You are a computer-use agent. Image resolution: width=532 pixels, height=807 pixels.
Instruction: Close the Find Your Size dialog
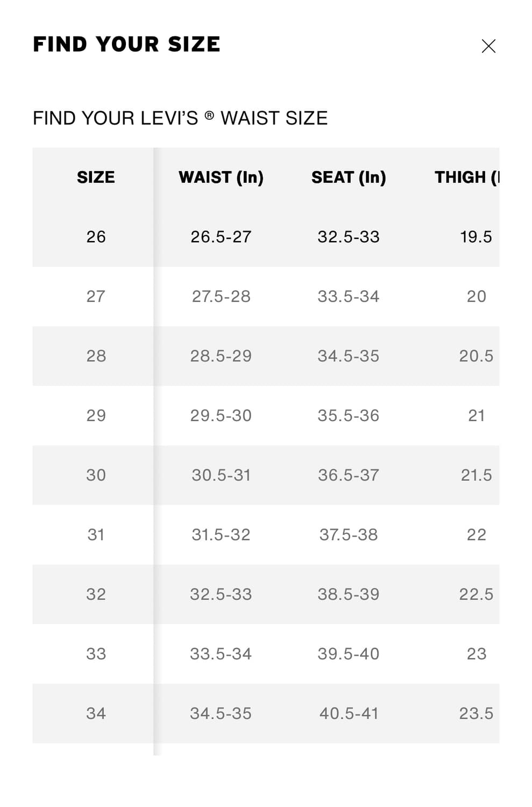(x=488, y=46)
